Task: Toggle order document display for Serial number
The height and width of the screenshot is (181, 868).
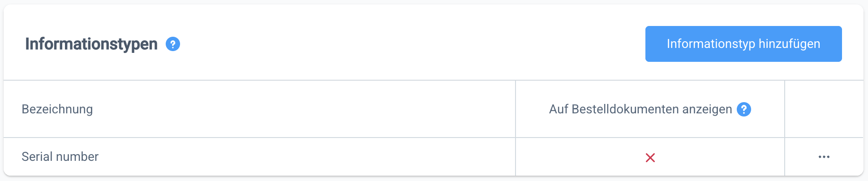Action: tap(650, 157)
